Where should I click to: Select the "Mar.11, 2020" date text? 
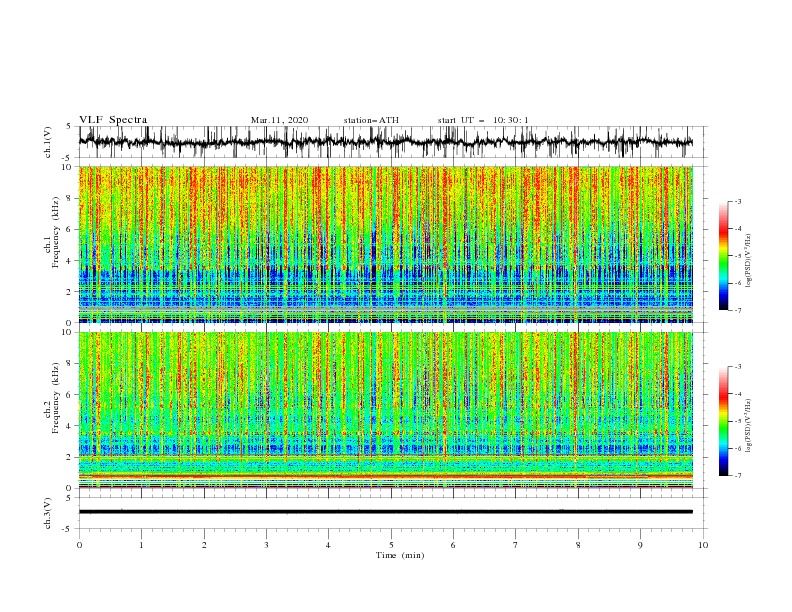(x=279, y=120)
